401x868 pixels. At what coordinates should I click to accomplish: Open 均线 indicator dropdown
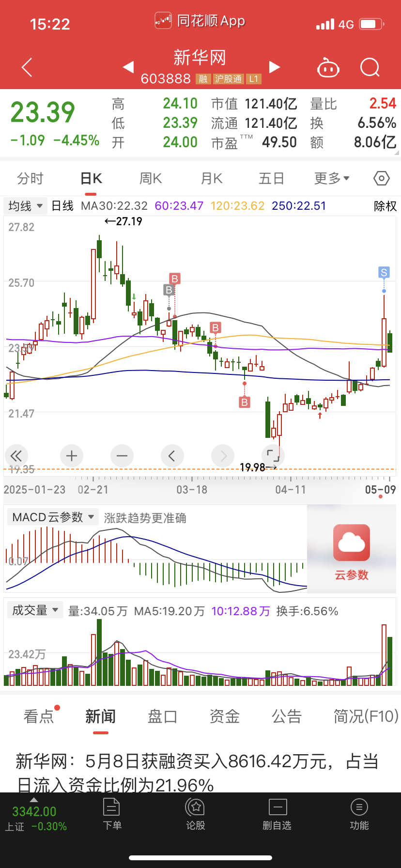[x=25, y=206]
